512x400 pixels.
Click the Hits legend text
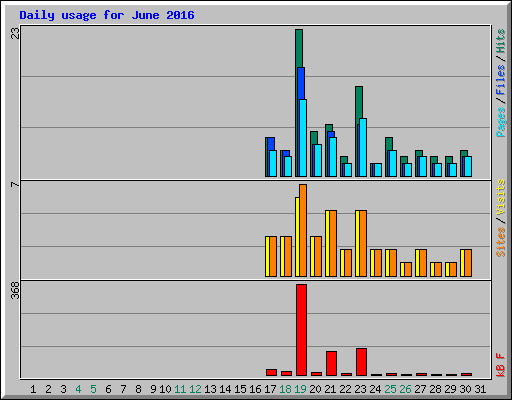point(500,41)
